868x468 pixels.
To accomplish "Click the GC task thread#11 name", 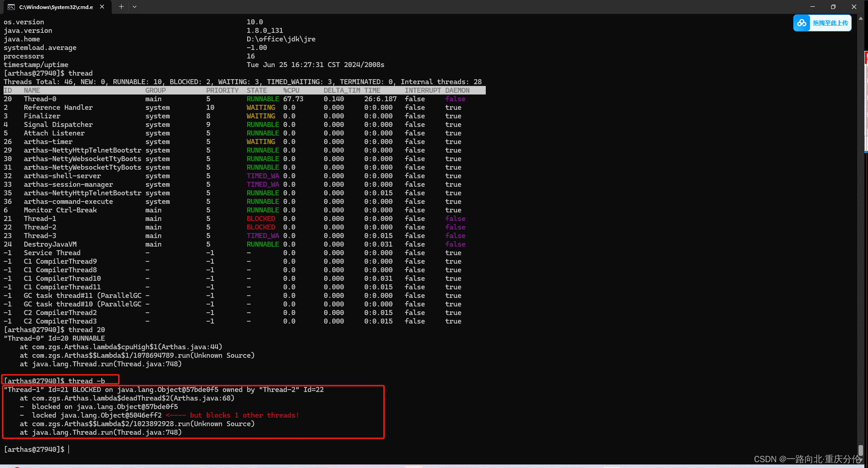I will coord(82,296).
